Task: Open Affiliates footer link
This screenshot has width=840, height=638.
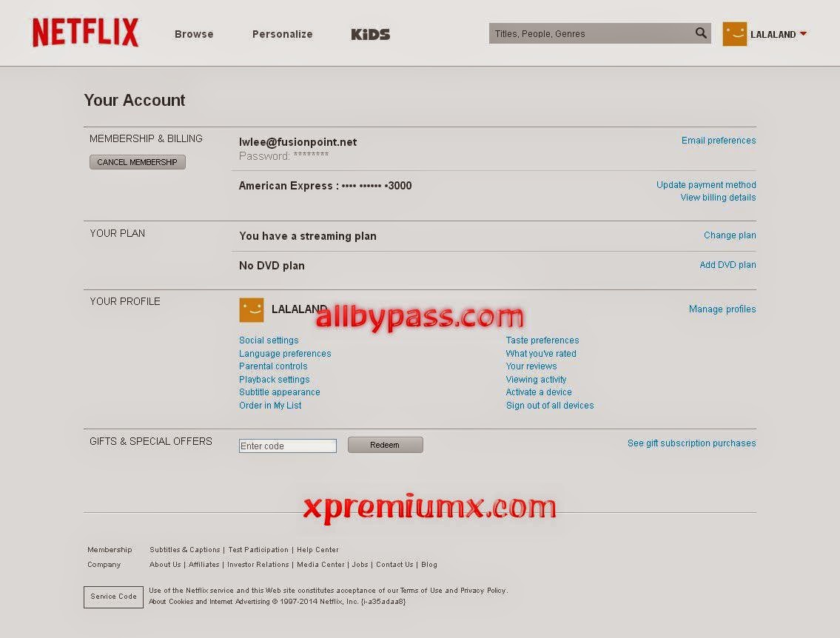Action: click(x=204, y=565)
